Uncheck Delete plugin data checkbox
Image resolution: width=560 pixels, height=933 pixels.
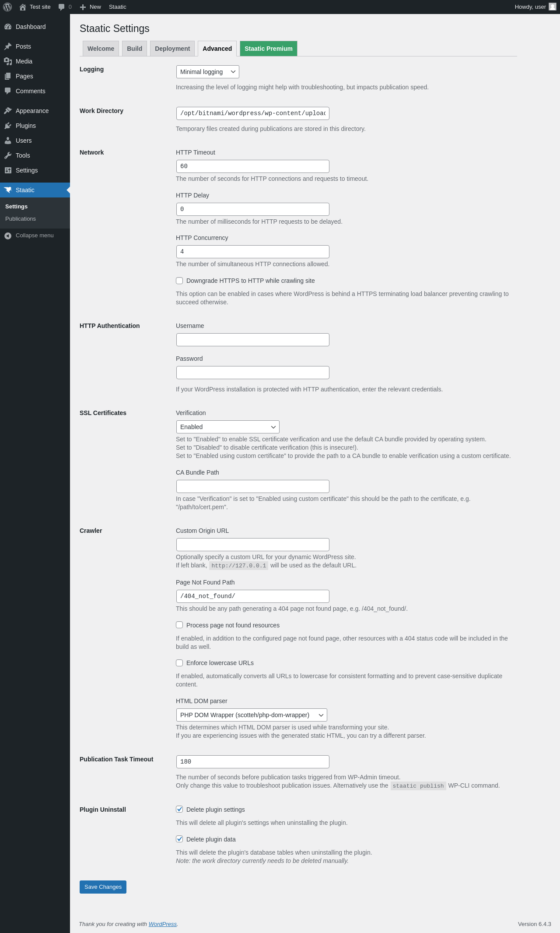[x=179, y=839]
